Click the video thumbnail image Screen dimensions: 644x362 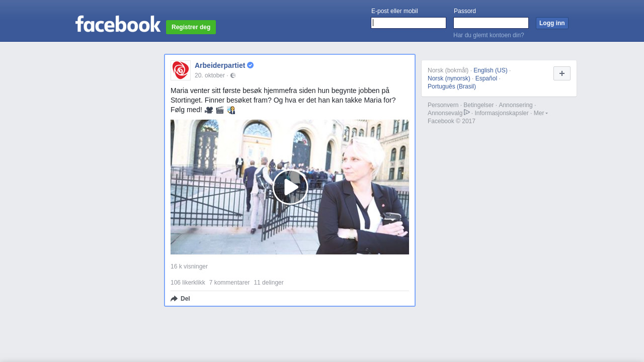point(290,187)
